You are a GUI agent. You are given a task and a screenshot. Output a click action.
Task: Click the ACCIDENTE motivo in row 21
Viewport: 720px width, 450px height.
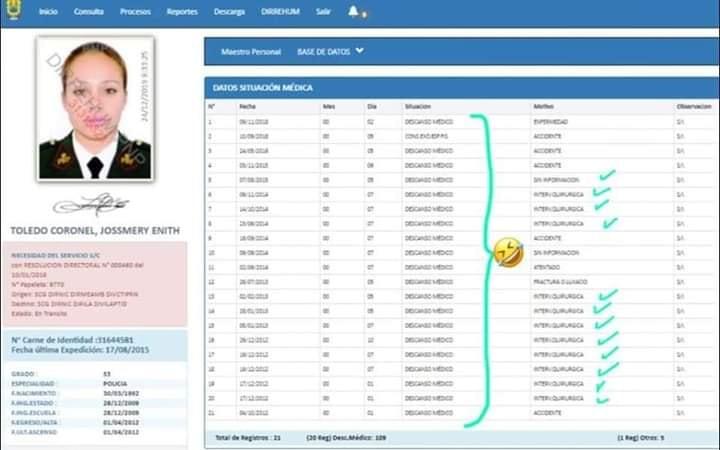point(547,413)
